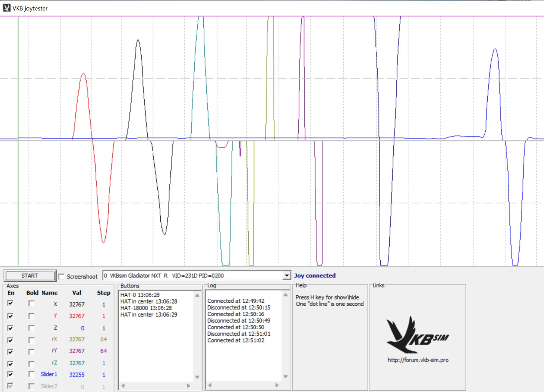Image resolution: width=544 pixels, height=392 pixels.
Task: Open the joystick device dropdown arrow
Action: pyautogui.click(x=286, y=276)
